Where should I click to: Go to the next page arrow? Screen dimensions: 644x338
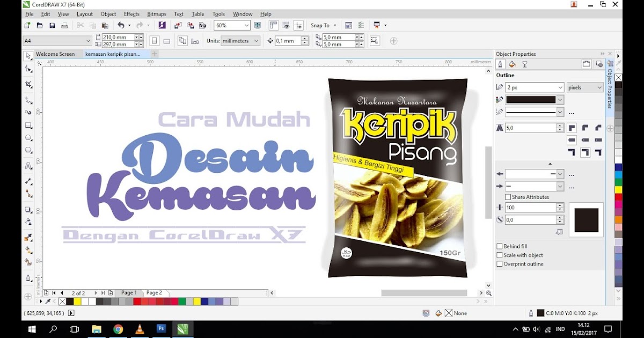96,293
